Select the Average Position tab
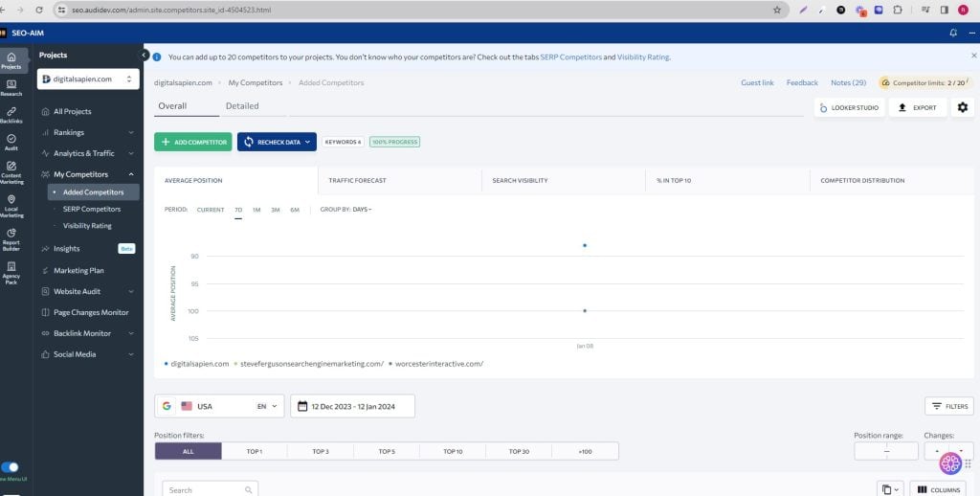Image resolution: width=980 pixels, height=496 pixels. (x=236, y=180)
